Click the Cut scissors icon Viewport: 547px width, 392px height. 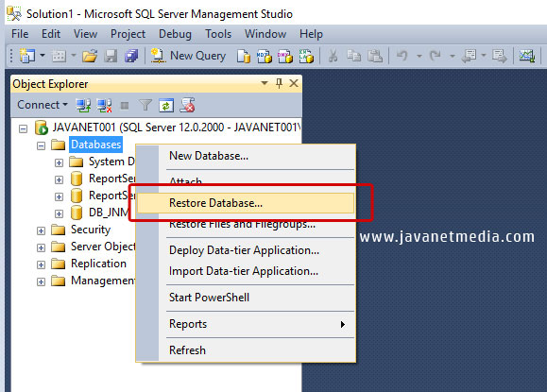pyautogui.click(x=333, y=56)
